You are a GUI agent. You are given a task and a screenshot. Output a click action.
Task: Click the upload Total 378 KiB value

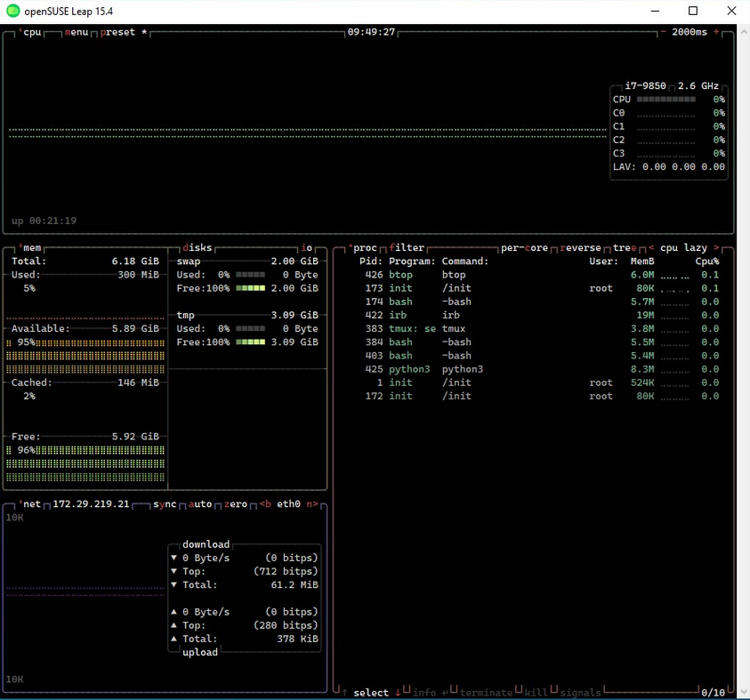coord(297,639)
